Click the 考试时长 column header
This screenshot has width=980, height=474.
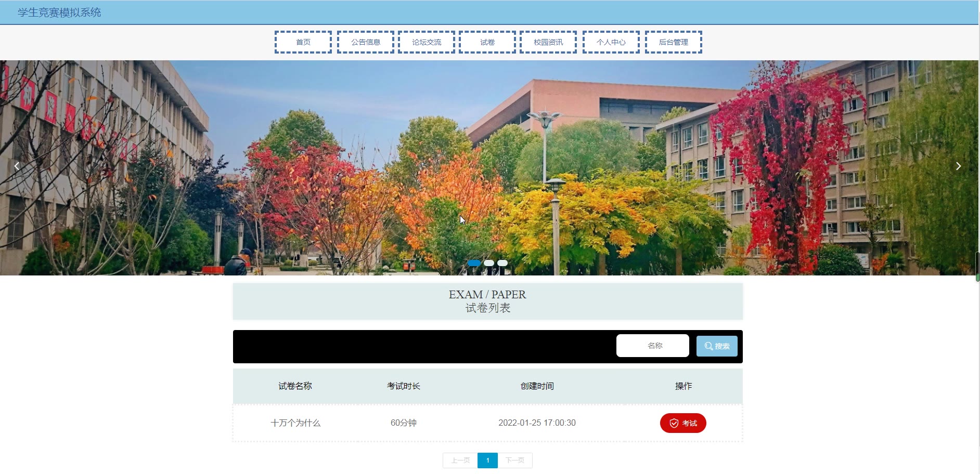403,386
